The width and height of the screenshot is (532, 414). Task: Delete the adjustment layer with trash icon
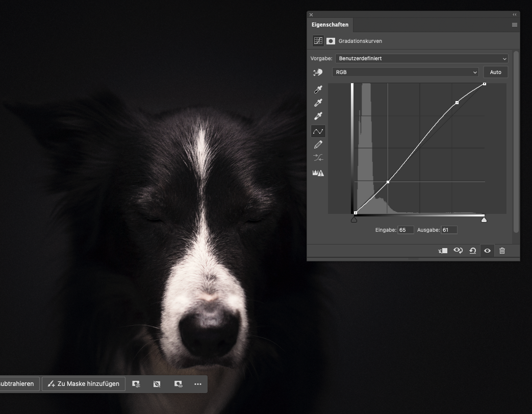(502, 251)
